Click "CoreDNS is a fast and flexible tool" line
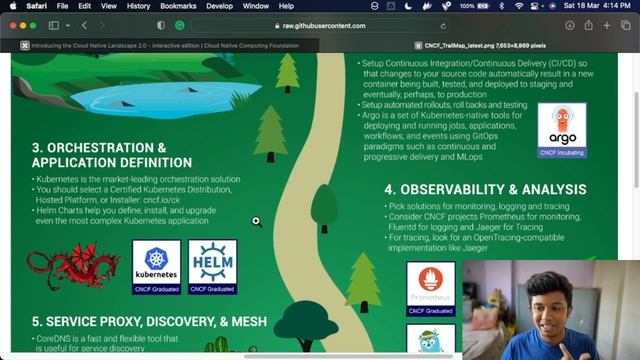This screenshot has height=360, width=640. coord(107,339)
